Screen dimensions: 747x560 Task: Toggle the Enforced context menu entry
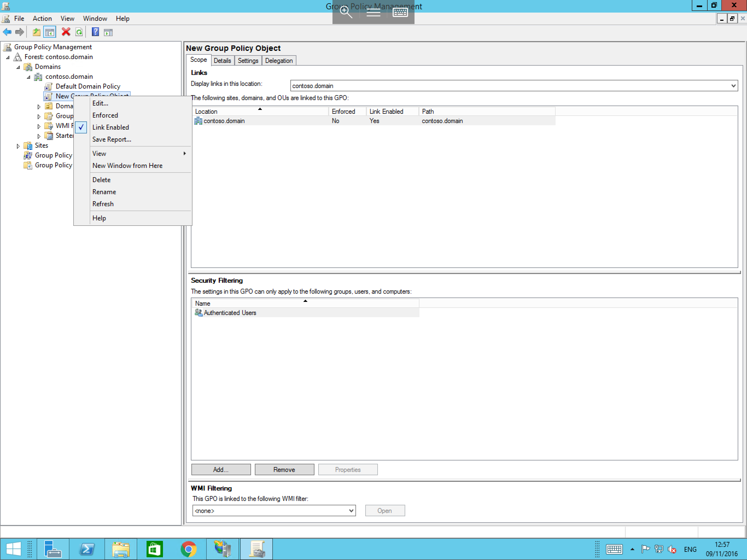[133, 115]
